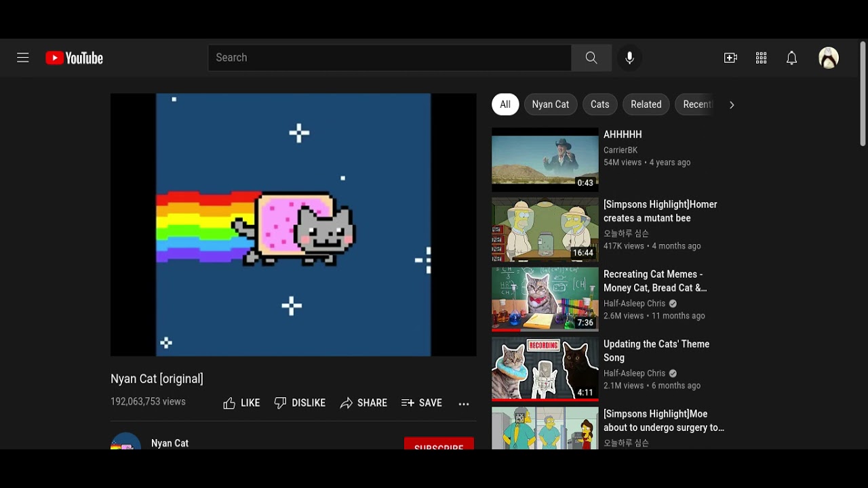
Task: Click the search magnifier button
Action: (x=591, y=58)
